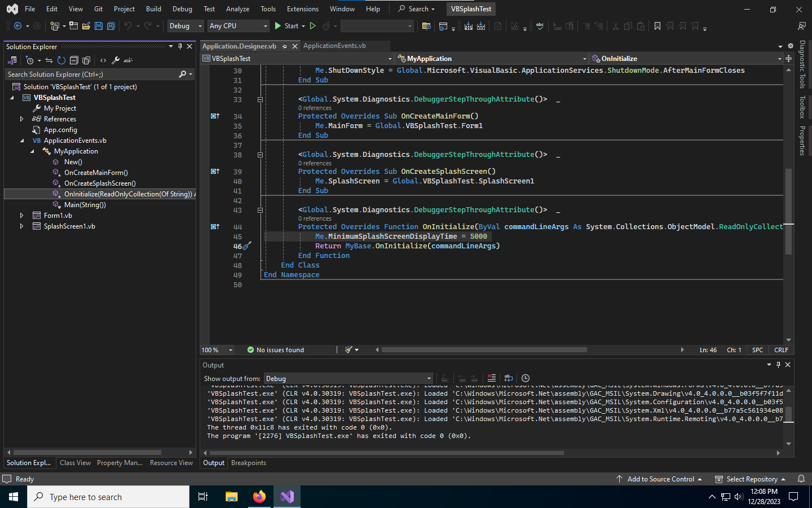Expand the Form1.vb tree node
Screen dimensions: 812x508
point(21,216)
